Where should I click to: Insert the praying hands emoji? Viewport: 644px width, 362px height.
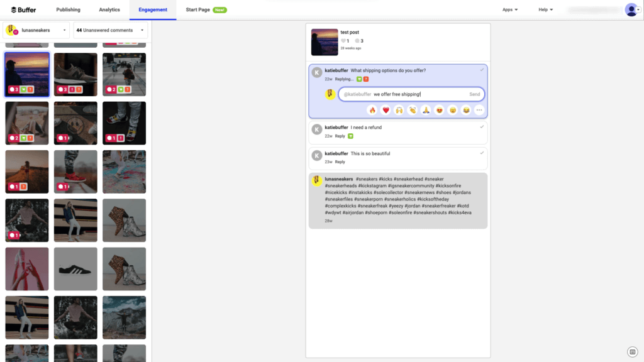426,110
